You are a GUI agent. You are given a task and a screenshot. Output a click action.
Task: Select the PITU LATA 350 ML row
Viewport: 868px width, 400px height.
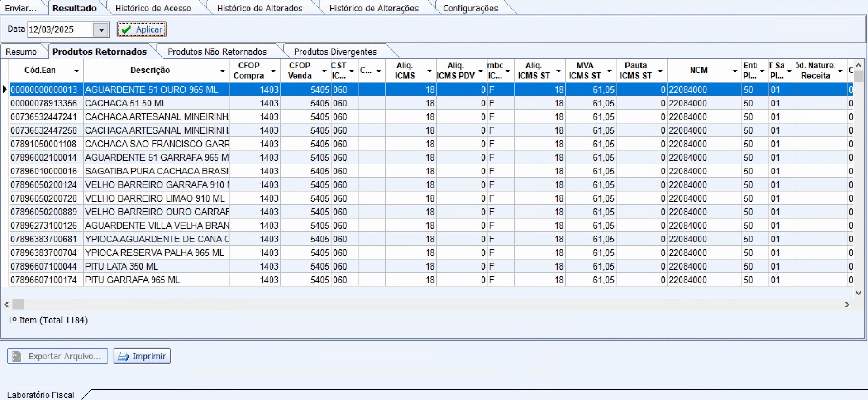(121, 266)
